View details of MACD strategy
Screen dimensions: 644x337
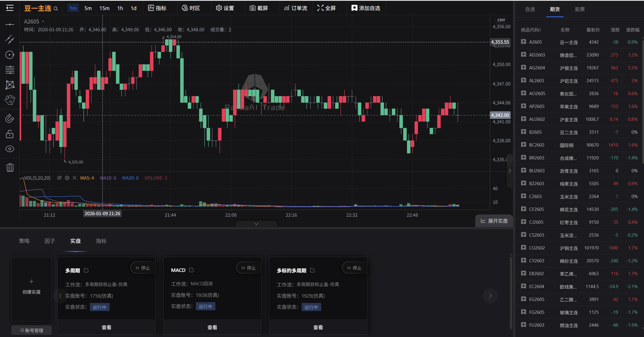[x=212, y=327]
